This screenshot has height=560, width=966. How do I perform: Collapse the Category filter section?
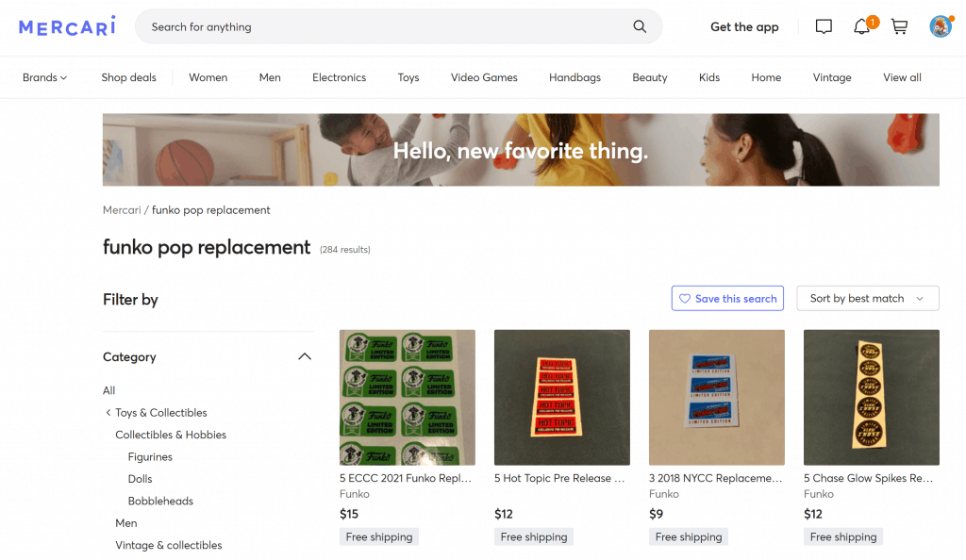(304, 357)
